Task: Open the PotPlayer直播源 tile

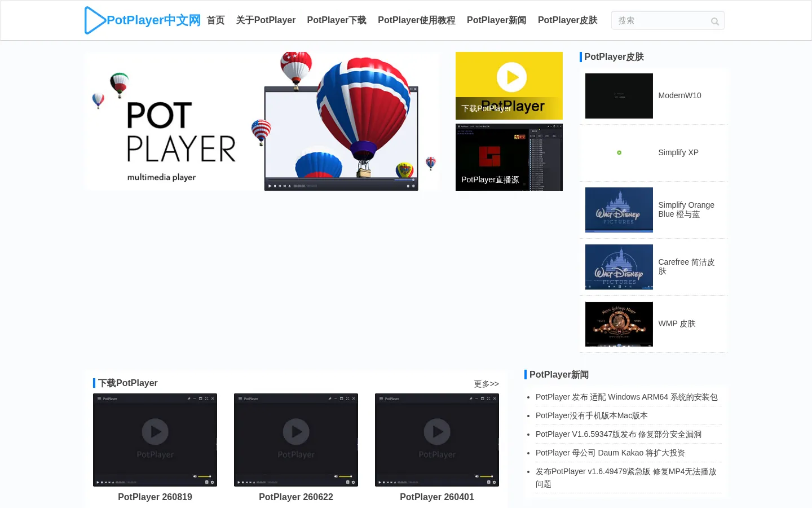Action: pyautogui.click(x=509, y=157)
